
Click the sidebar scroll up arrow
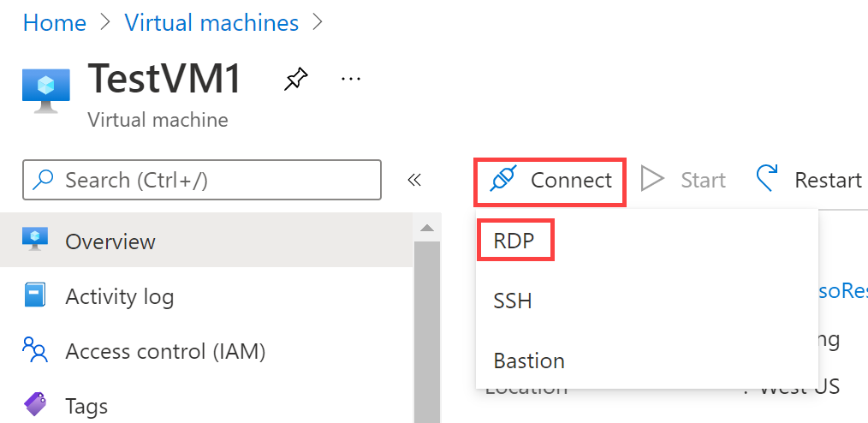click(426, 228)
